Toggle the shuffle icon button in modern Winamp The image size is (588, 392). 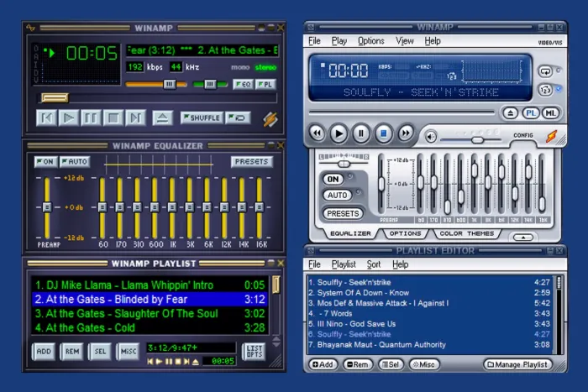(x=546, y=90)
